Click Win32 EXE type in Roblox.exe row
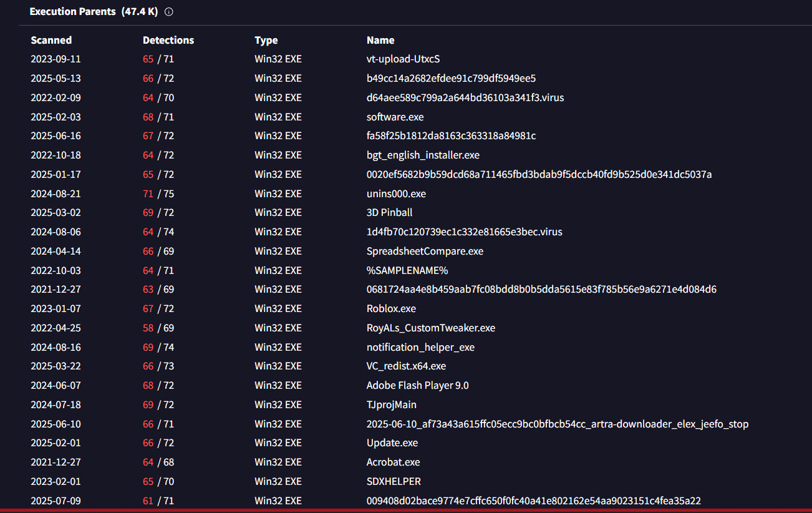The width and height of the screenshot is (812, 513). pyautogui.click(x=278, y=309)
